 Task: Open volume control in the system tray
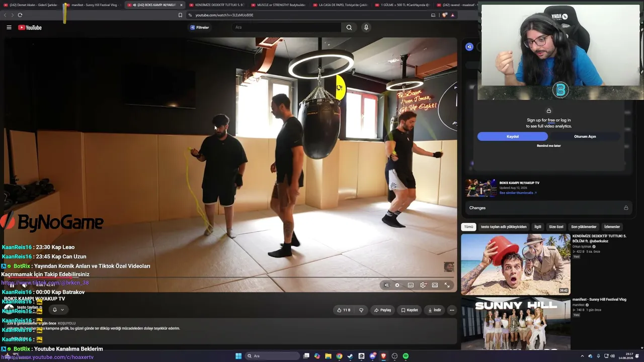[x=612, y=356]
